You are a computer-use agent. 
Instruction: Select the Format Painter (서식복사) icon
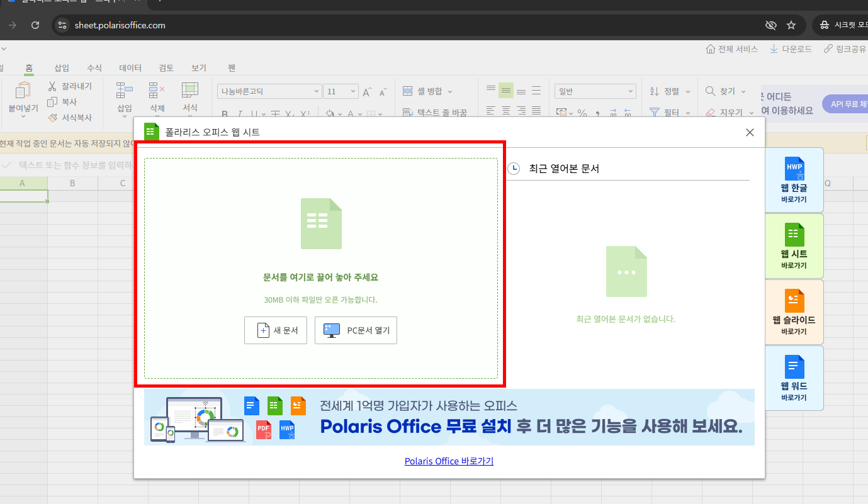(54, 117)
